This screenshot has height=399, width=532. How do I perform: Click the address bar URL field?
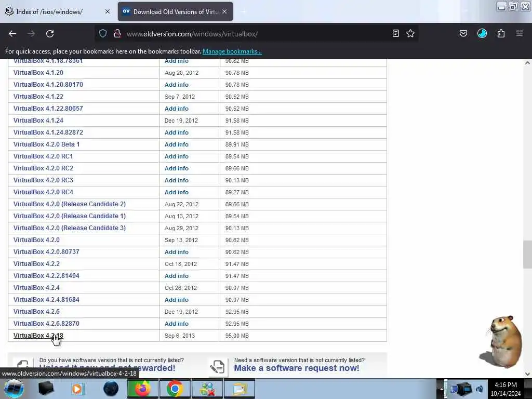(258, 34)
